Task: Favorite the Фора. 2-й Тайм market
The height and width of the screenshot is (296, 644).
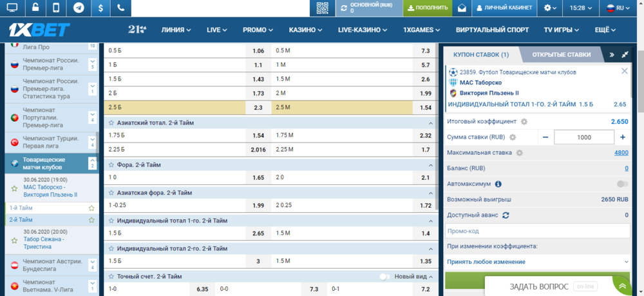Action: (x=111, y=165)
